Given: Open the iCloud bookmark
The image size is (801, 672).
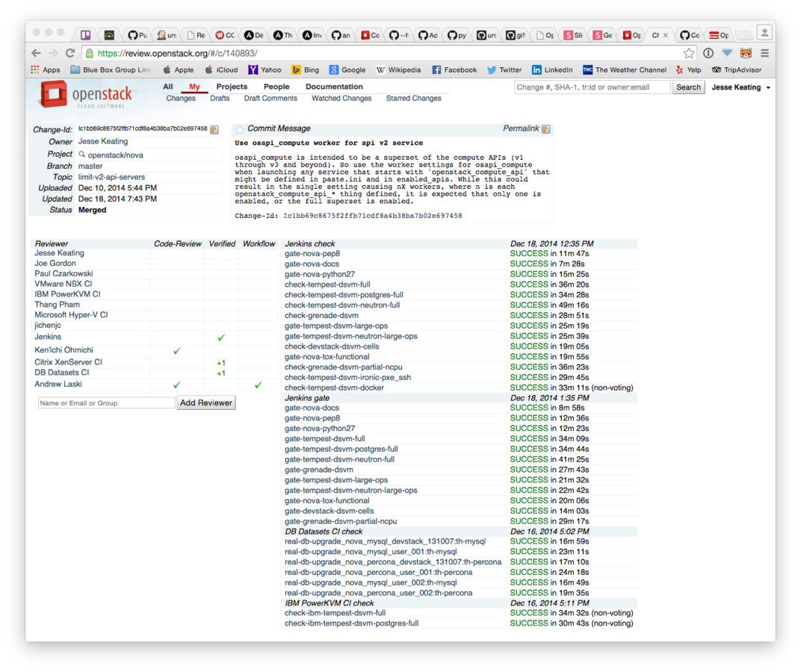Looking at the screenshot, I should point(221,70).
